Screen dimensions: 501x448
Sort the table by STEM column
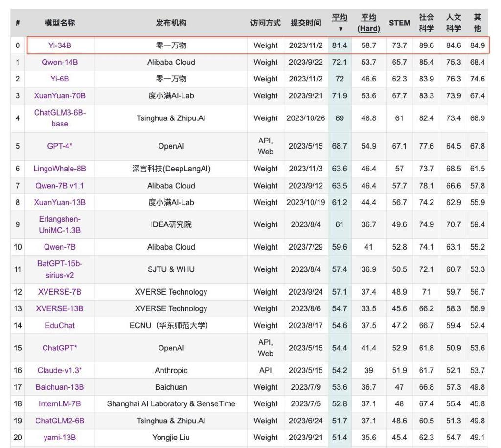[400, 21]
